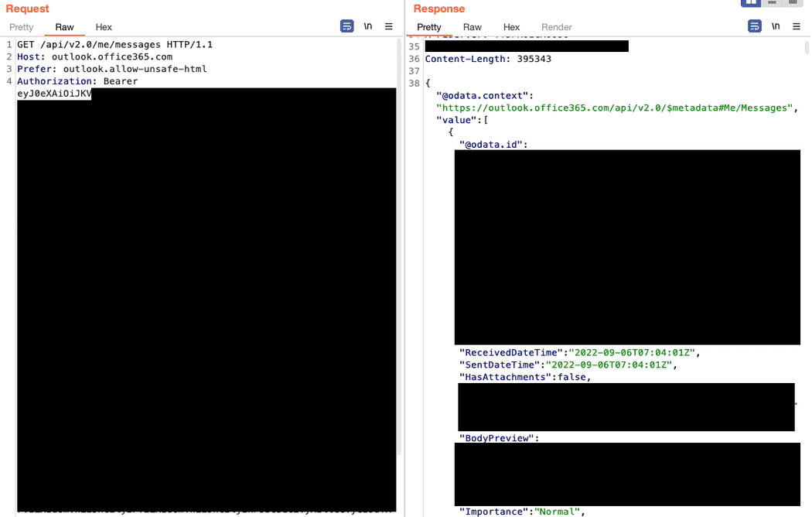Click the '@odata.id' JSON key
This screenshot has height=517, width=812.
493,145
